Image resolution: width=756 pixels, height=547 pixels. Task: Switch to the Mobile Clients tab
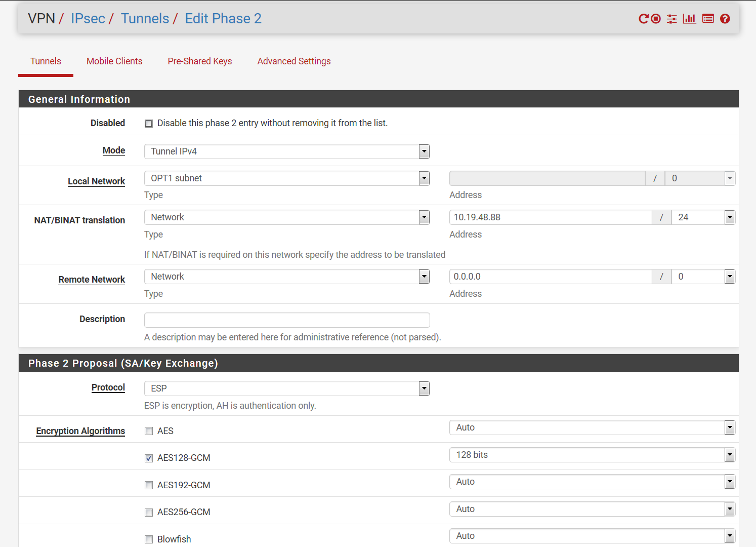pyautogui.click(x=114, y=61)
